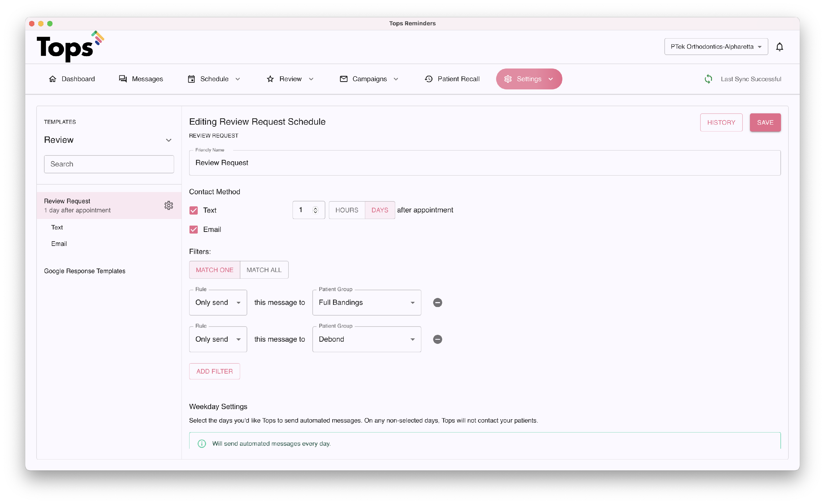This screenshot has width=825, height=504.
Task: Uncheck the Text contact method
Action: [x=194, y=210]
